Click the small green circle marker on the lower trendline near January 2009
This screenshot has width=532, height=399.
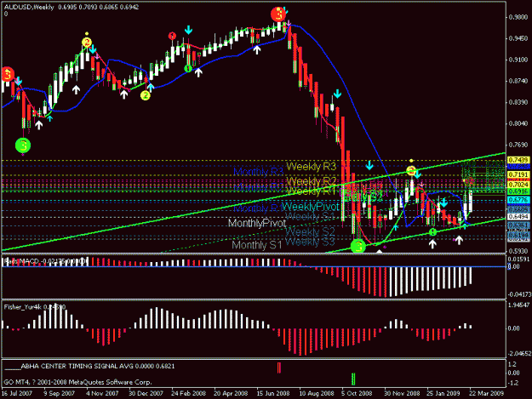[x=432, y=232]
